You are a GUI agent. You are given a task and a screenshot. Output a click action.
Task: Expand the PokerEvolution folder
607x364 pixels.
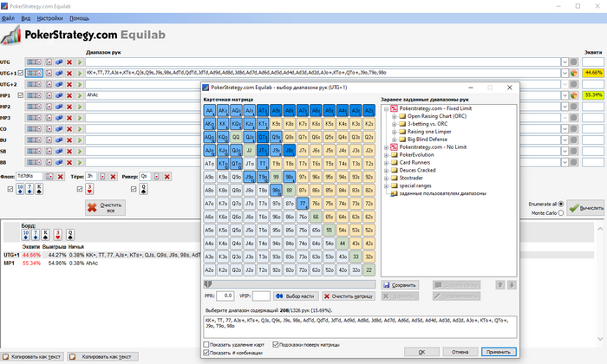tap(386, 155)
